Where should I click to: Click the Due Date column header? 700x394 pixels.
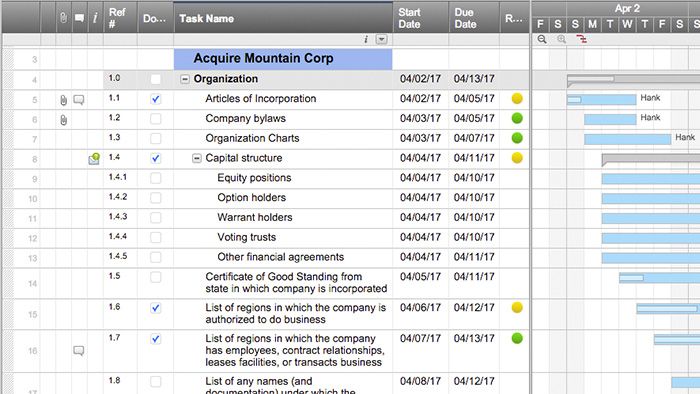474,18
